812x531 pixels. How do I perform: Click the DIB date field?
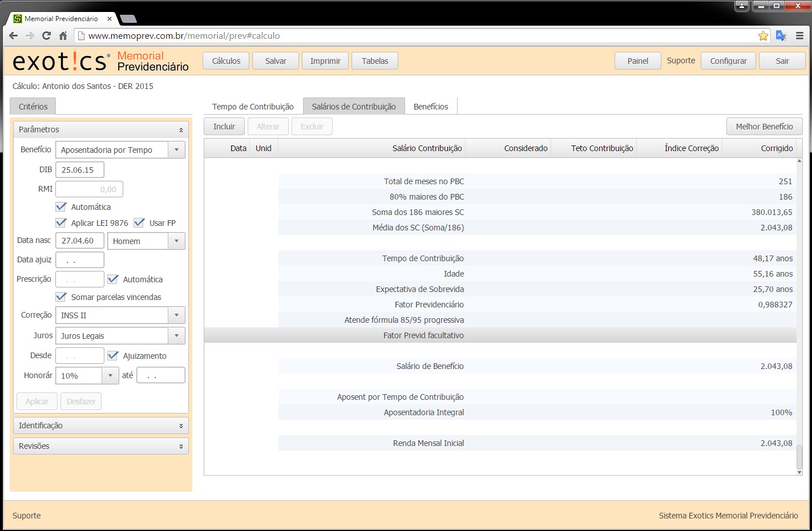point(79,169)
